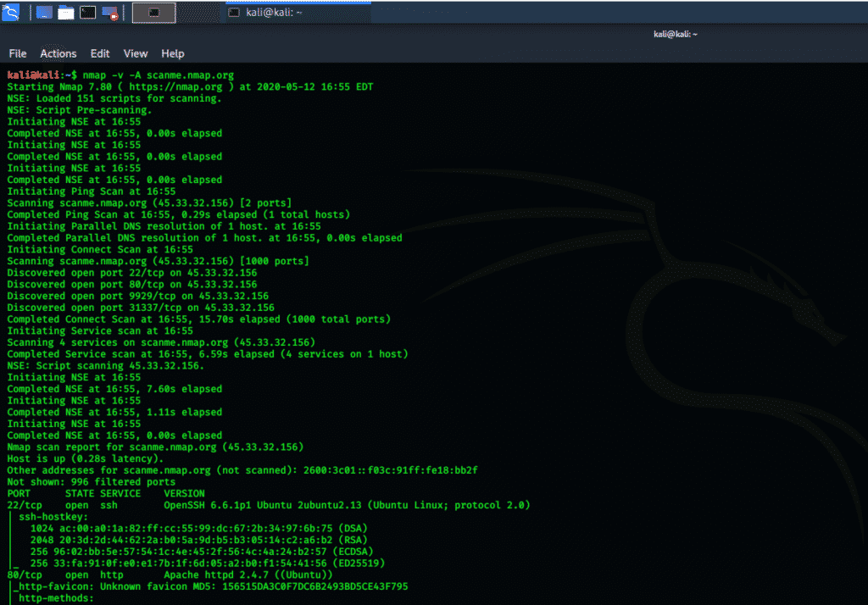Click 'Completed NSE' 1.11s elapsed line
Image resolution: width=868 pixels, height=605 pixels.
coord(114,413)
